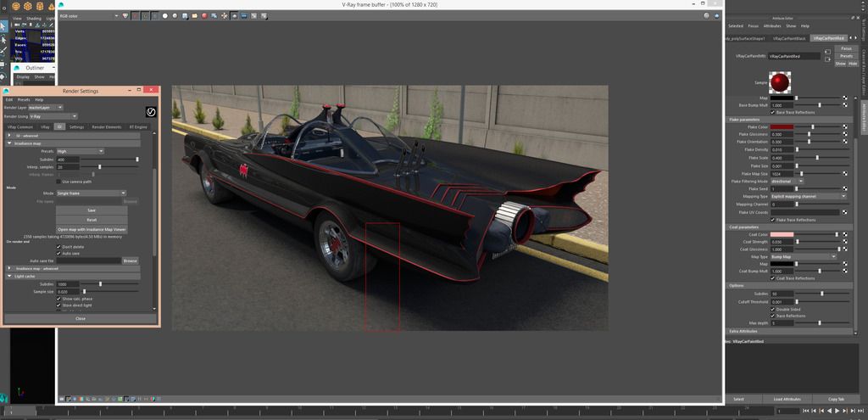
Task: Click the blue channel button in frame buffer toolbar
Action: 155,16
